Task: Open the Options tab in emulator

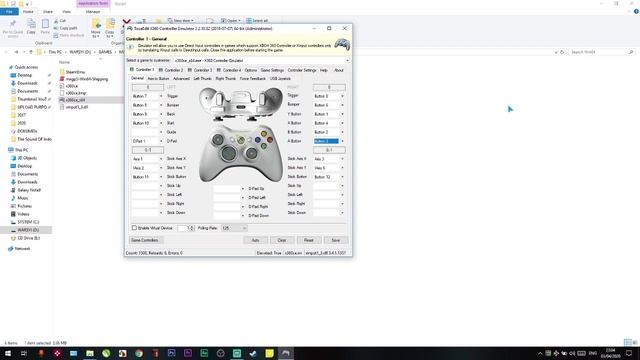Action: (251, 70)
